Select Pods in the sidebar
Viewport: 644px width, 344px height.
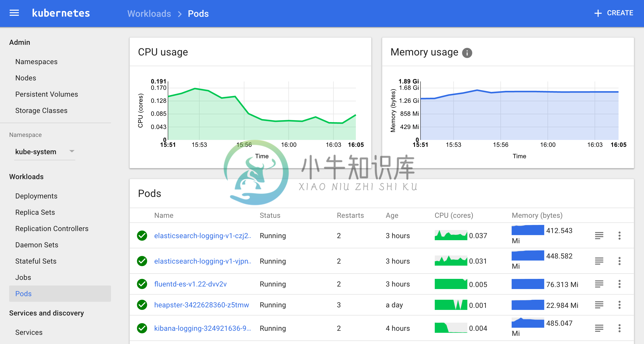(x=60, y=294)
